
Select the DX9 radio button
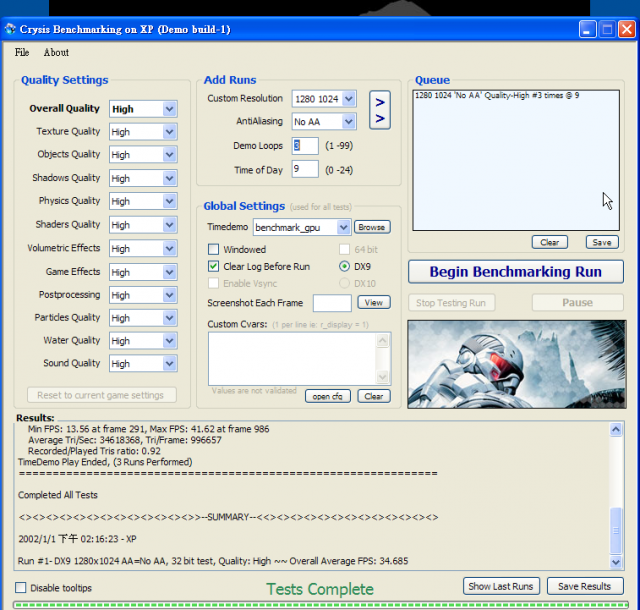pyautogui.click(x=344, y=266)
